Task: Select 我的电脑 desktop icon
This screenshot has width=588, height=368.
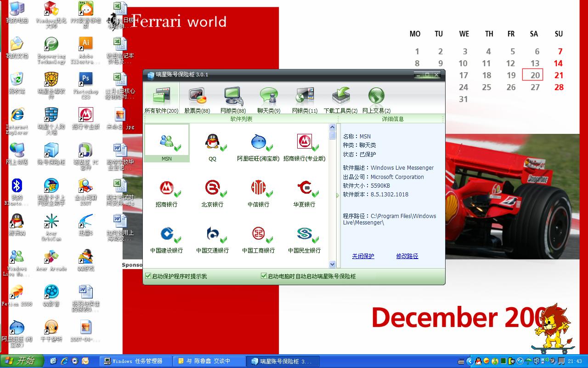Action: (17, 13)
